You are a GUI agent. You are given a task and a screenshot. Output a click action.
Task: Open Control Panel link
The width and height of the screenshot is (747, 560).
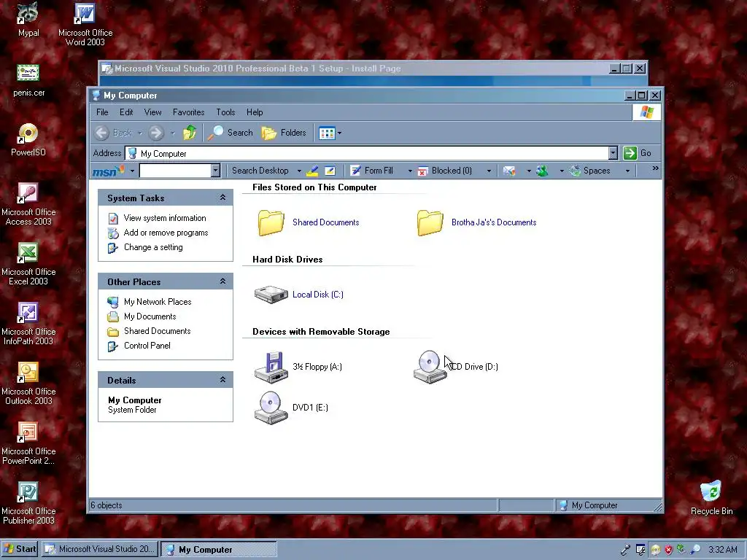147,346
